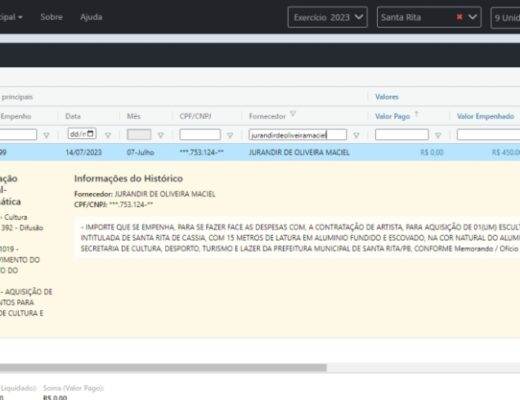520x400 pixels.
Task: Open filter funnel beside CPF/CNPJ field
Action: [230, 135]
